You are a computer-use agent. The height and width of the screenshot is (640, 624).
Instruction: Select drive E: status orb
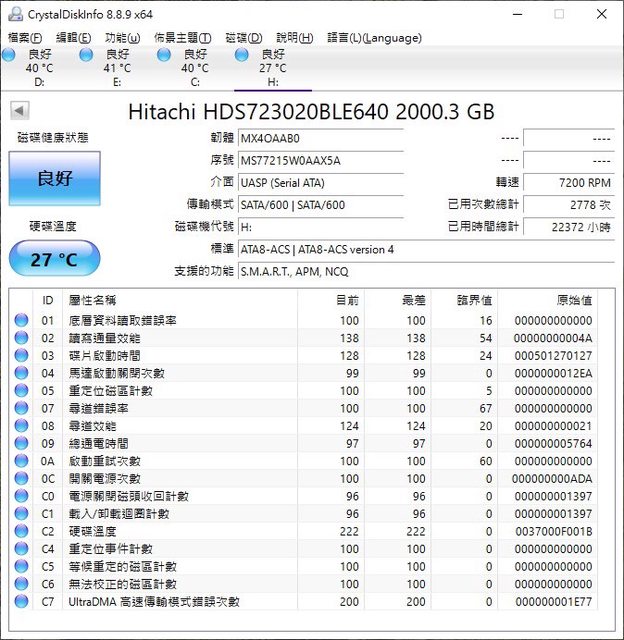[x=87, y=55]
